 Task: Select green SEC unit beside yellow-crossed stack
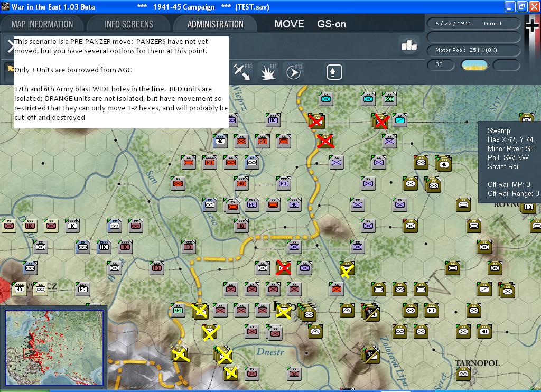pos(178,310)
